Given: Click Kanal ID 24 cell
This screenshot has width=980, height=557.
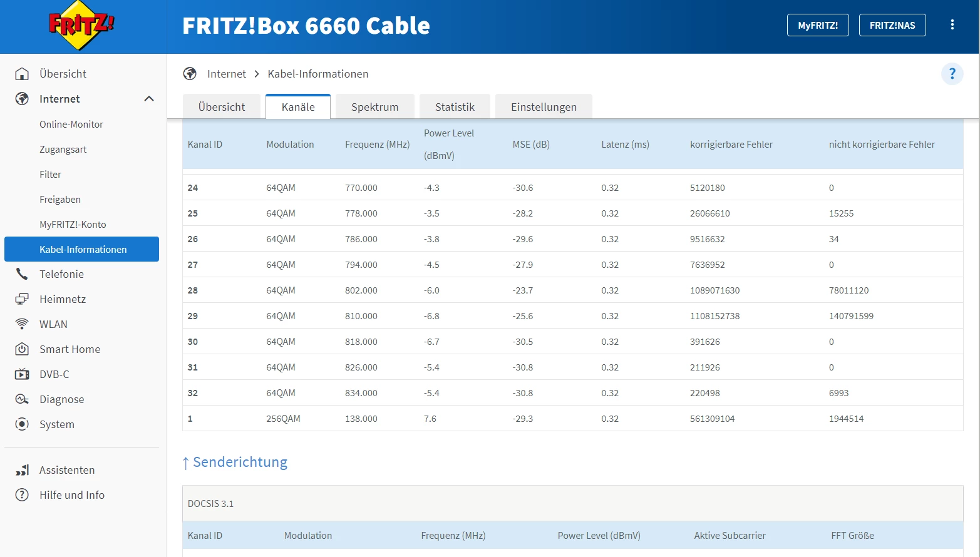Looking at the screenshot, I should (193, 188).
